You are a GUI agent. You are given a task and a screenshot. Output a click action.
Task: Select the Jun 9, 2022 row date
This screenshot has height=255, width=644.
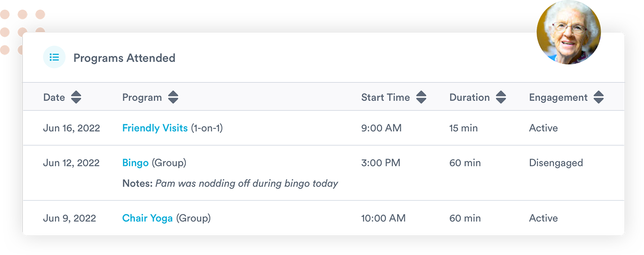click(69, 218)
